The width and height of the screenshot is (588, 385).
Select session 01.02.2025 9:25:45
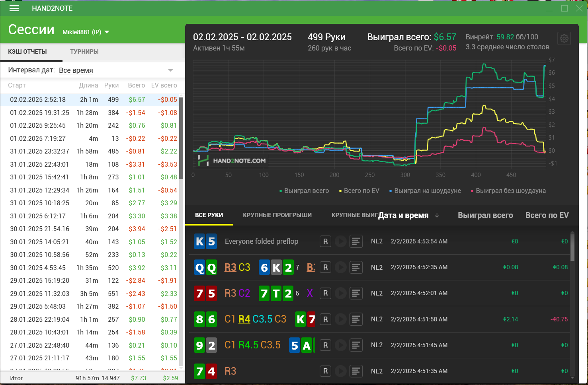point(90,125)
